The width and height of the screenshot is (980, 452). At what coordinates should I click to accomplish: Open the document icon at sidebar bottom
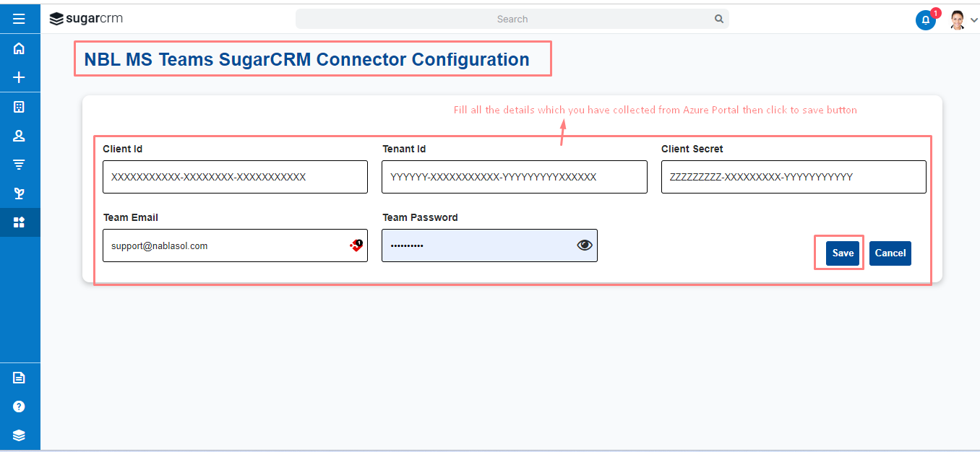[20, 378]
